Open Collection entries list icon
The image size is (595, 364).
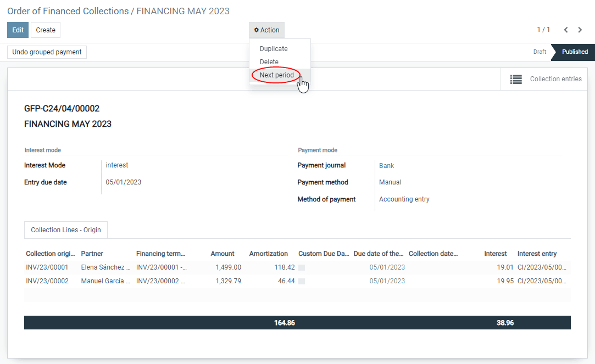point(516,79)
